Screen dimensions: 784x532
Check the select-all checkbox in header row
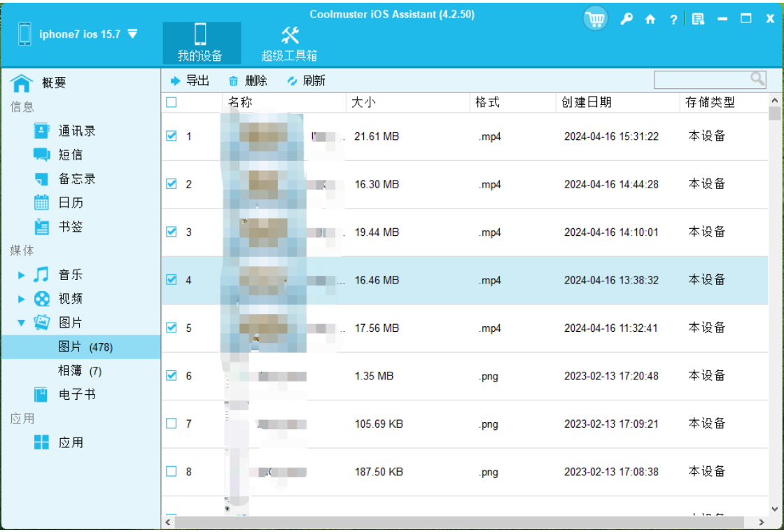tap(171, 101)
